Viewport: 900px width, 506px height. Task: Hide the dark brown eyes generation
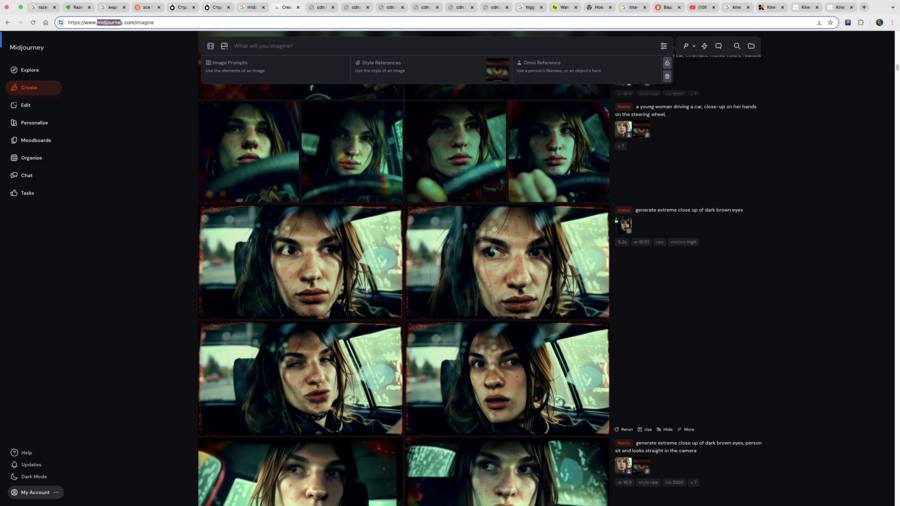664,429
